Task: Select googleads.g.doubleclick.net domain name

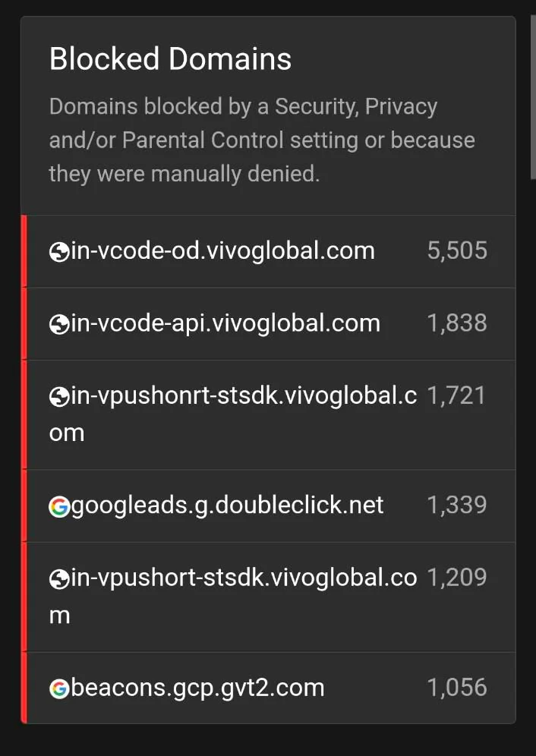Action: tap(228, 506)
